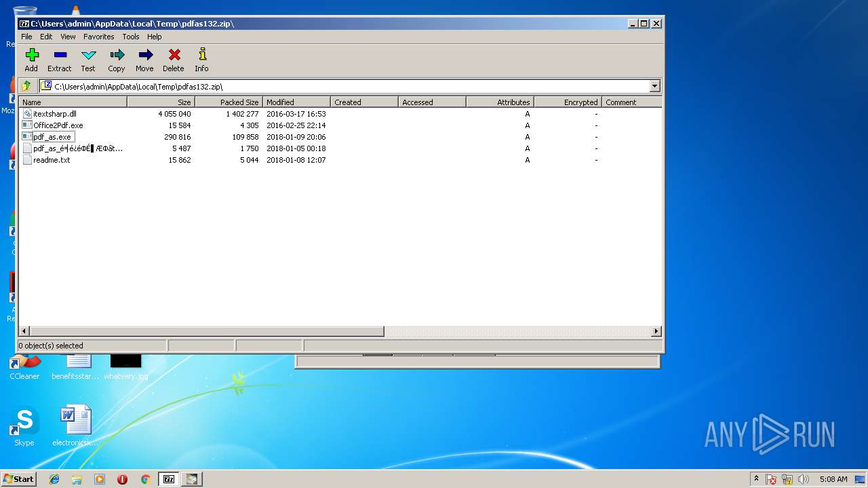
Task: Click the itextsharp.dll file icon
Action: 27,114
